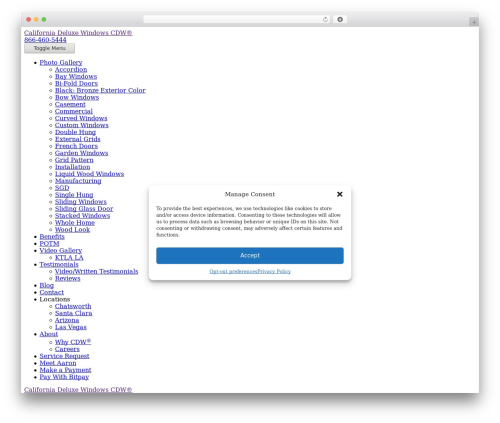Viewport: 500px width, 423px height.
Task: Select Black: Bronze Exterior Color link
Action: [100, 90]
